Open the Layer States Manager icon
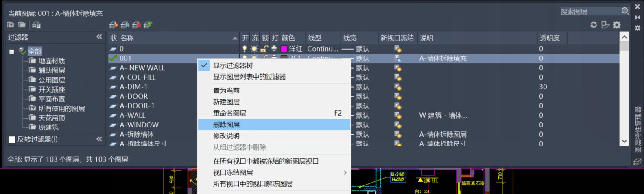Screen dimensions: 644x194 coord(36,25)
